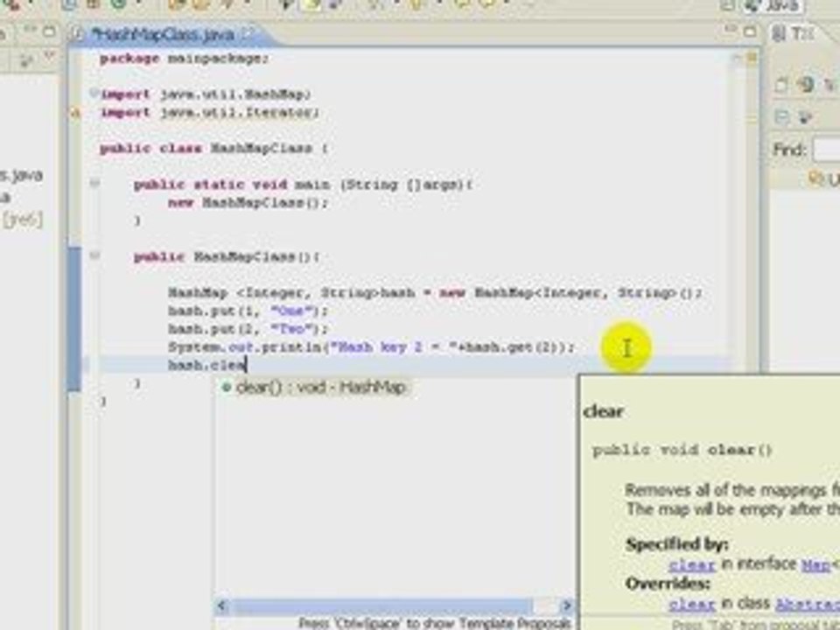Image resolution: width=840 pixels, height=630 pixels.
Task: Maximize the editor area
Action: coord(751,31)
